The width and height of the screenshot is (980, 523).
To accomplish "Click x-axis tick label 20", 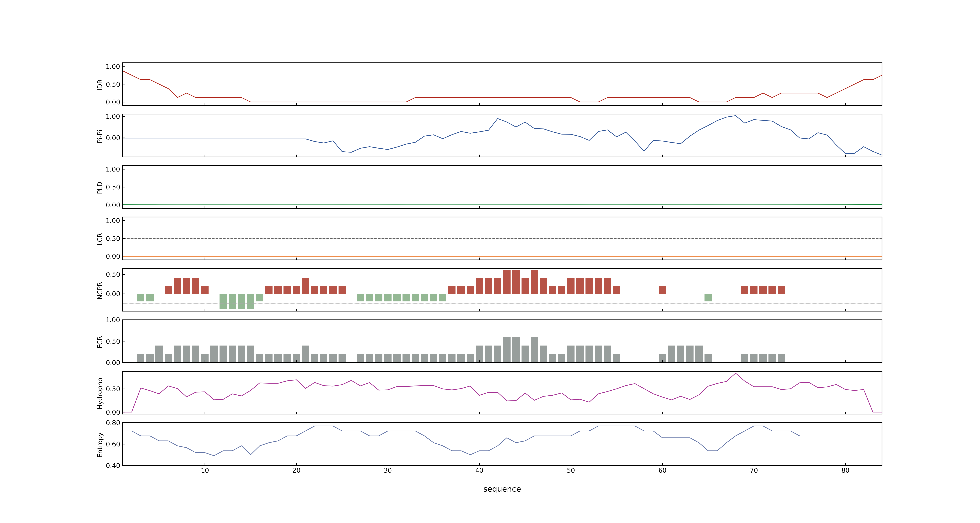I will tap(296, 470).
